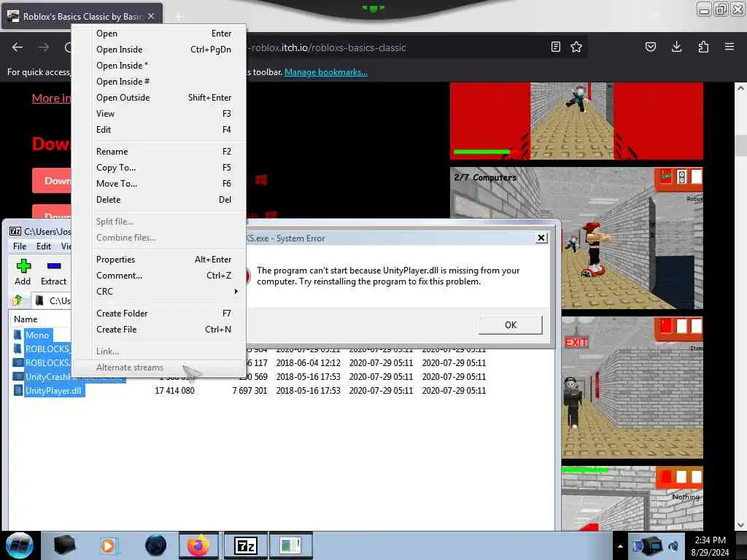This screenshot has width=747, height=560.
Task: Click OK in the System Error dialog
Action: [510, 324]
